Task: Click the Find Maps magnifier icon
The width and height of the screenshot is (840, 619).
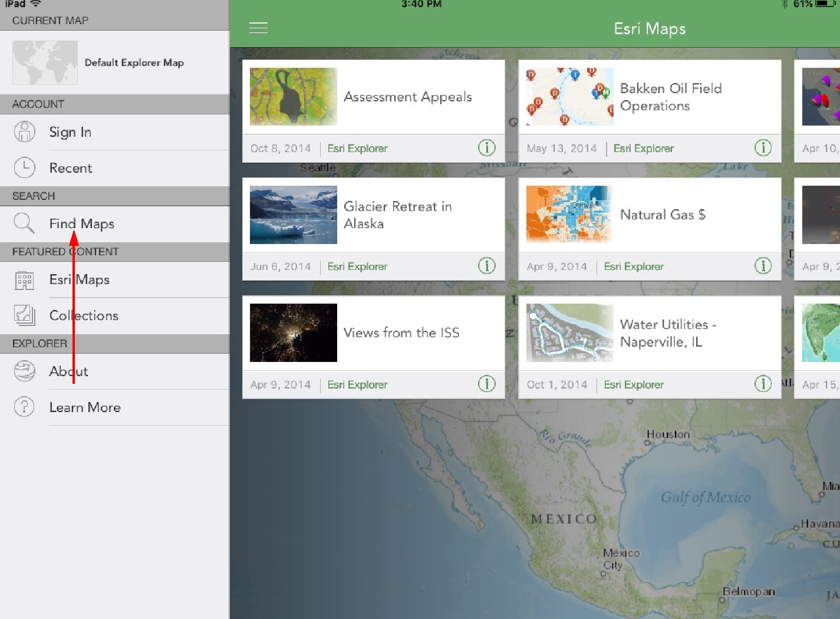Action: pos(24,223)
